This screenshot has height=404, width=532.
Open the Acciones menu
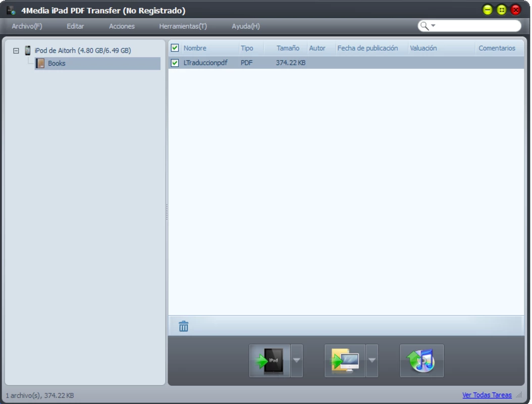click(x=122, y=26)
